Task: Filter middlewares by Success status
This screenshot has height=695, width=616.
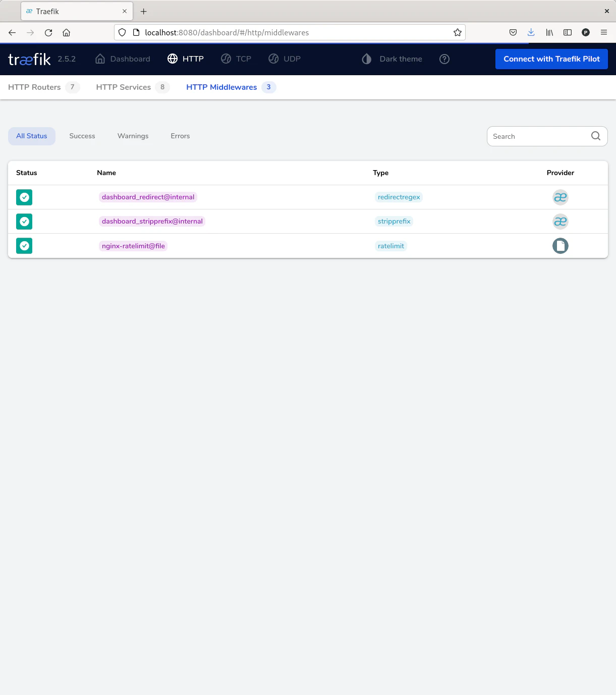Action: [x=82, y=136]
